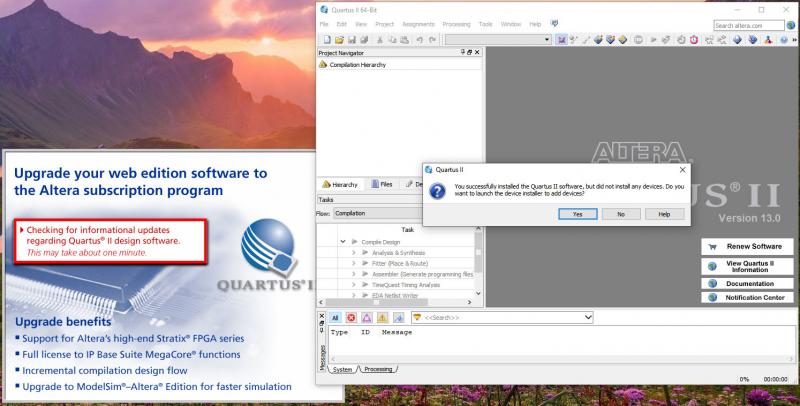The width and height of the screenshot is (800, 406).
Task: Toggle the error messages filter
Action: pos(352,317)
